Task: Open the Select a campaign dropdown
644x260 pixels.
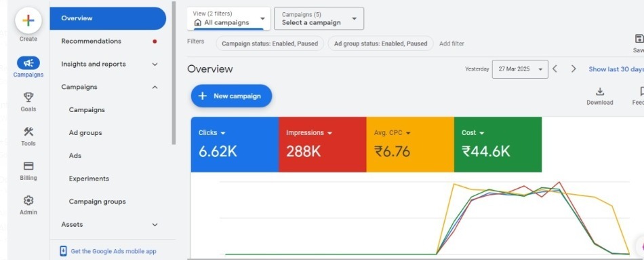Action: point(319,18)
